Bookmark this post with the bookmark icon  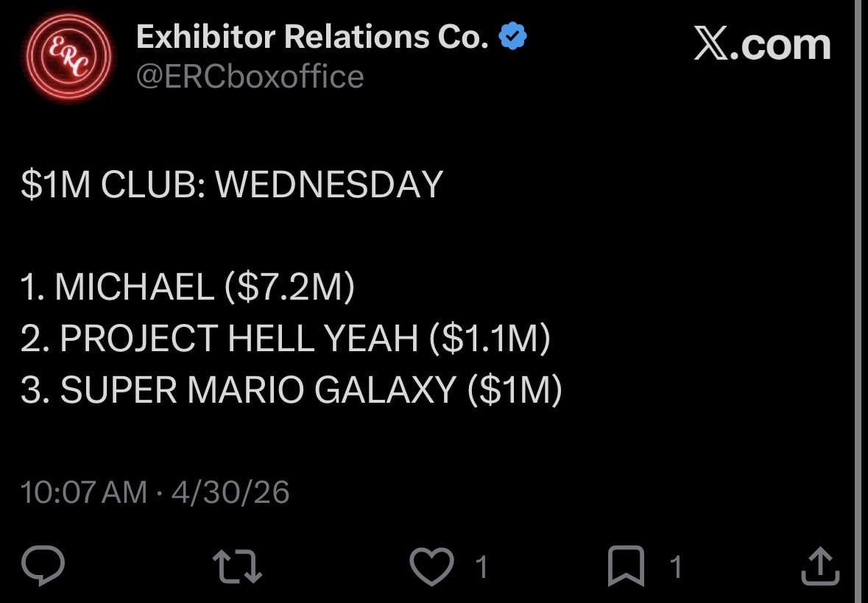[x=625, y=566]
